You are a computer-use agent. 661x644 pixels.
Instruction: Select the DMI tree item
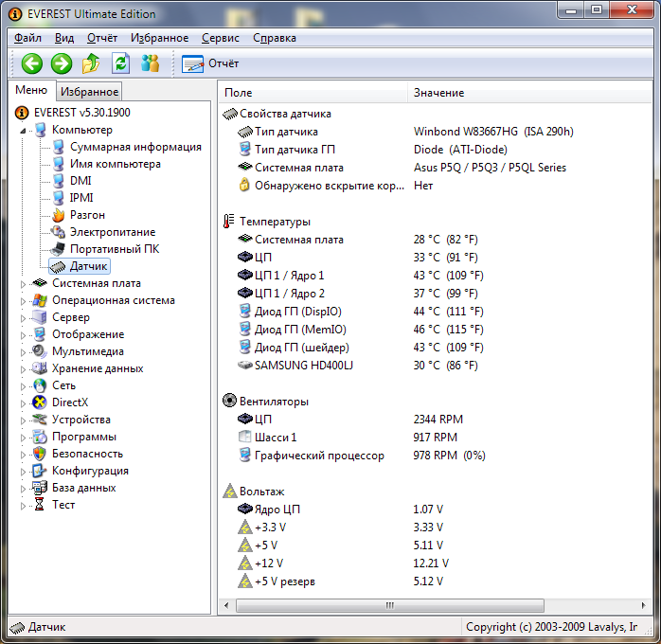coord(80,181)
